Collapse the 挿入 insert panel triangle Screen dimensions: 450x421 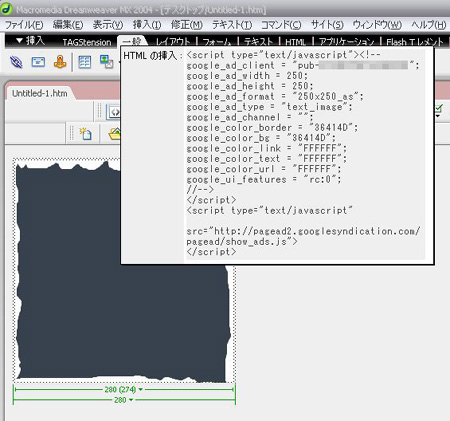click(x=19, y=41)
